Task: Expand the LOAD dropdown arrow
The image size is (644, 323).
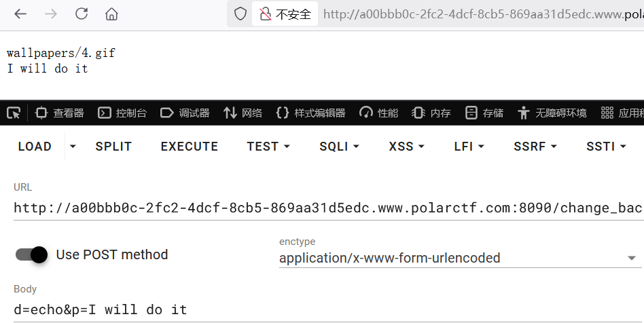Action: (x=73, y=147)
